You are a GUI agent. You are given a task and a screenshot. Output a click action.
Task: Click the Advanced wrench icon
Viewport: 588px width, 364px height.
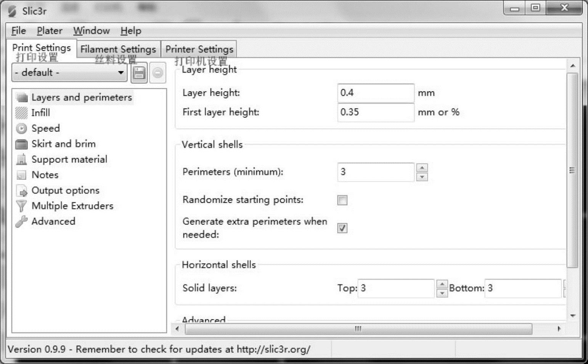[x=22, y=221]
